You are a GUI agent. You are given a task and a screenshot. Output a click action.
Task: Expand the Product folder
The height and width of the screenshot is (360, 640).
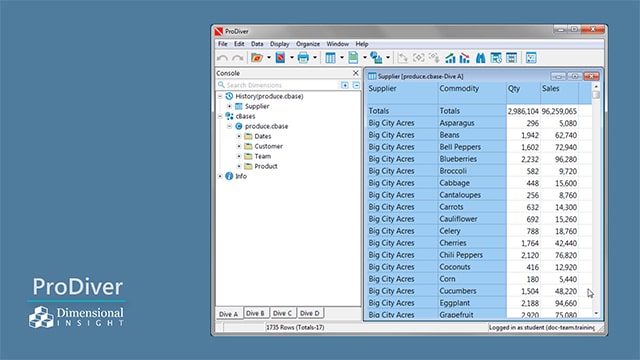[239, 166]
